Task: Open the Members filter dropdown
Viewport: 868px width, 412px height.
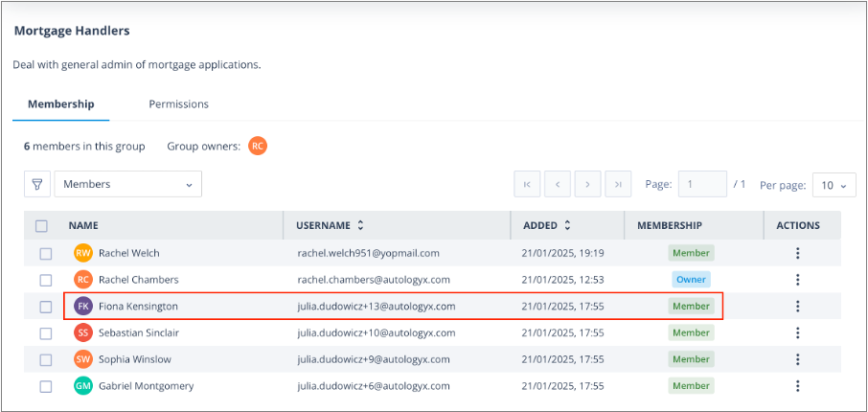Action: (127, 184)
